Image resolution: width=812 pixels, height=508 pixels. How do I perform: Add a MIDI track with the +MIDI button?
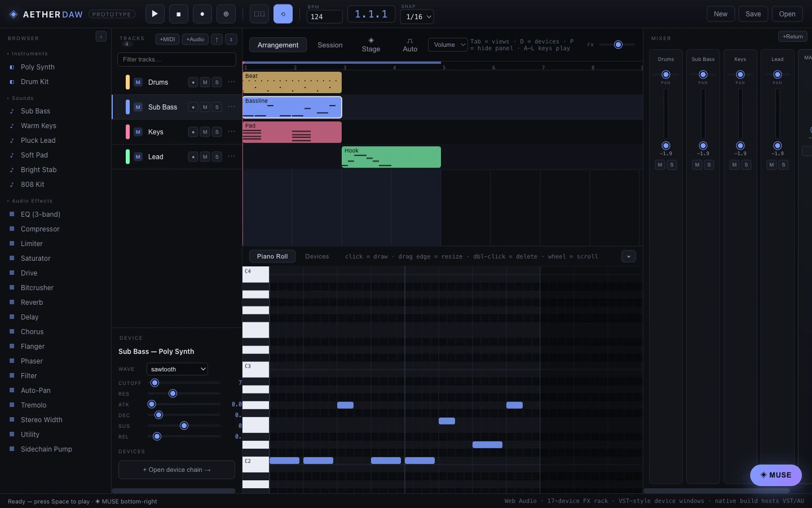pyautogui.click(x=167, y=40)
